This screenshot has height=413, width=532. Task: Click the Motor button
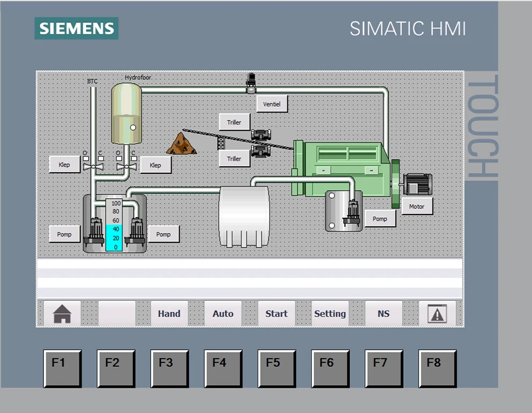(417, 206)
